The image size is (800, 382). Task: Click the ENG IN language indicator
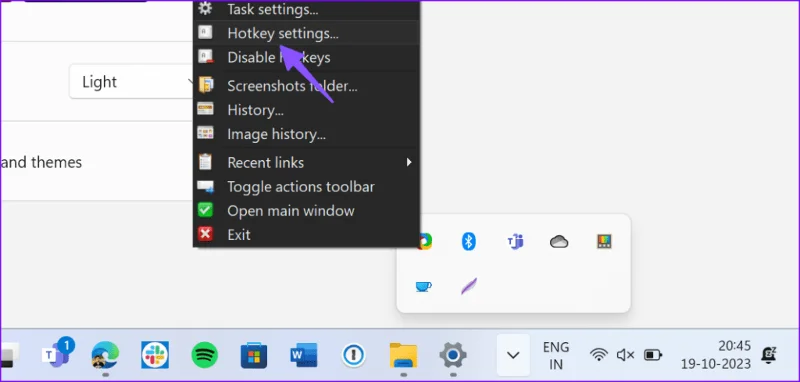pos(556,355)
